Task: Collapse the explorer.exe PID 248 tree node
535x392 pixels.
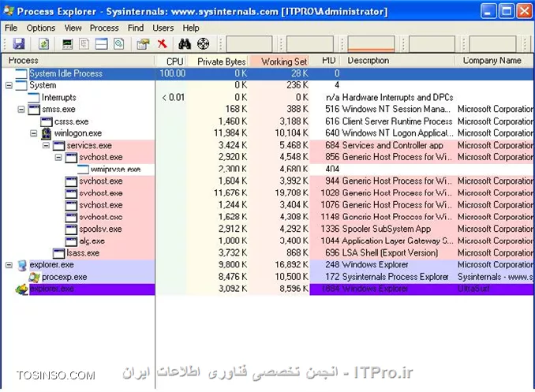Action: point(9,265)
